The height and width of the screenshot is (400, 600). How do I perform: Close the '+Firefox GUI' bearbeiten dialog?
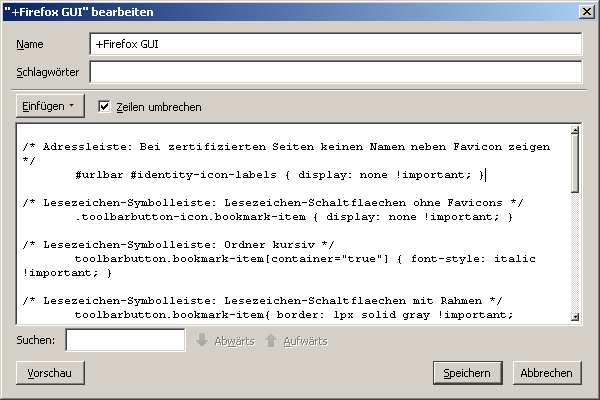point(587,12)
